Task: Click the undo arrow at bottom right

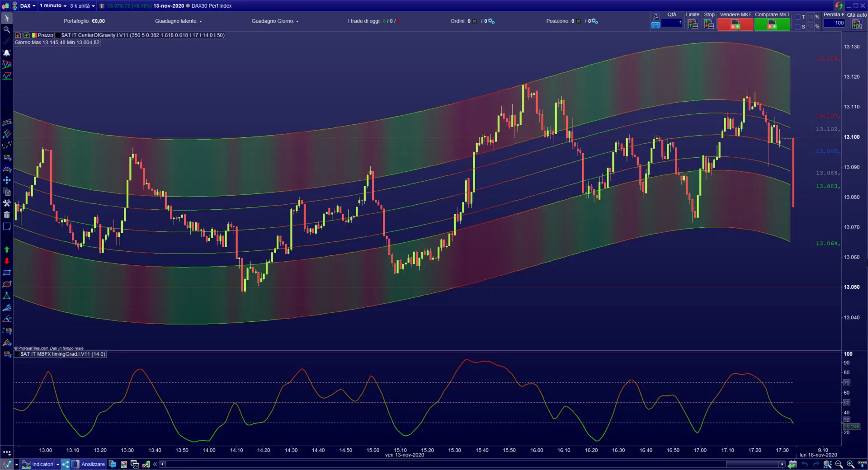Action: click(805, 464)
